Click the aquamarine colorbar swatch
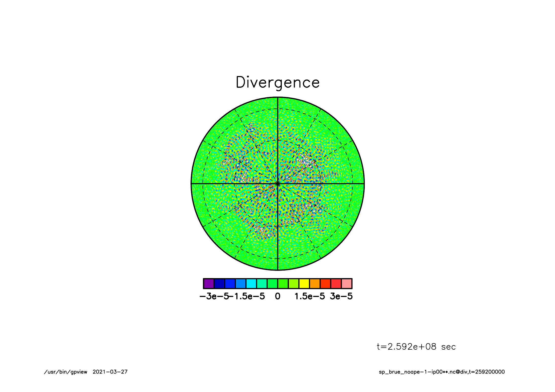The width and height of the screenshot is (555, 392). click(262, 283)
